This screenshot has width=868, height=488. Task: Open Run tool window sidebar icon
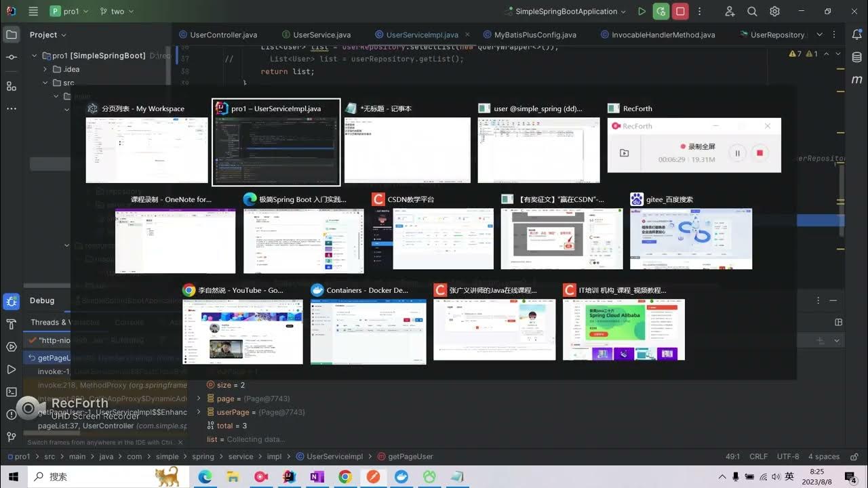tap(12, 369)
